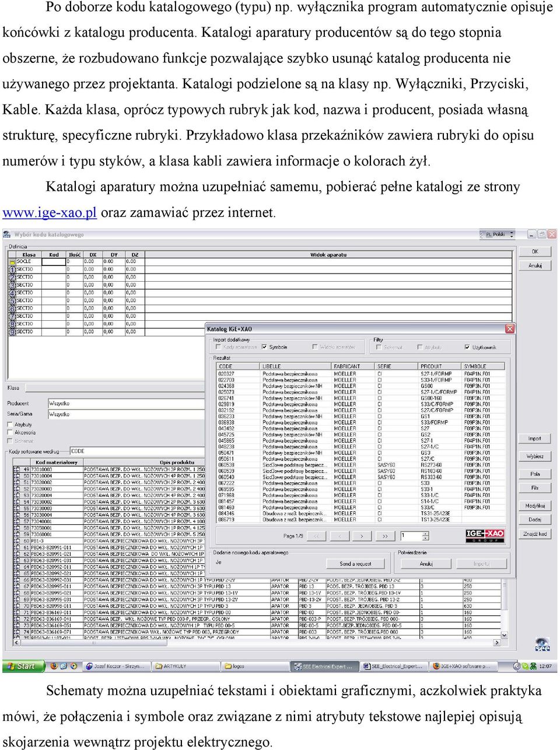Click Send a request button
The width and height of the screenshot is (560, 750).
click(x=355, y=564)
